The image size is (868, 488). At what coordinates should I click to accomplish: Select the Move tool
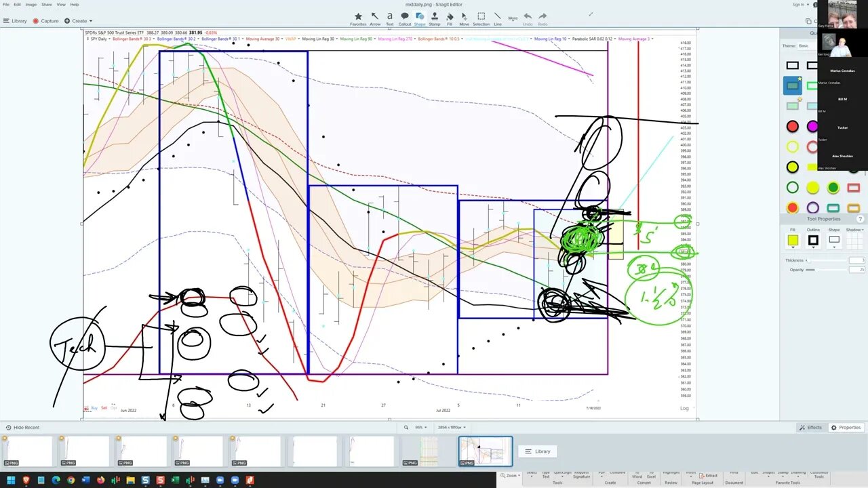[465, 18]
